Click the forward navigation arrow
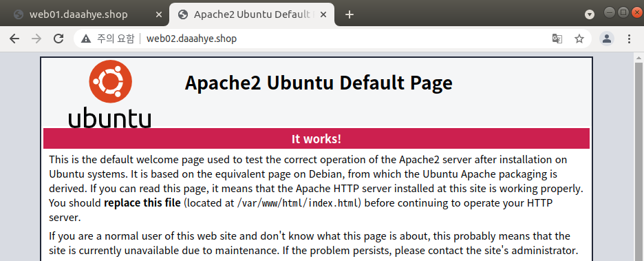644x261 pixels. pyautogui.click(x=36, y=39)
